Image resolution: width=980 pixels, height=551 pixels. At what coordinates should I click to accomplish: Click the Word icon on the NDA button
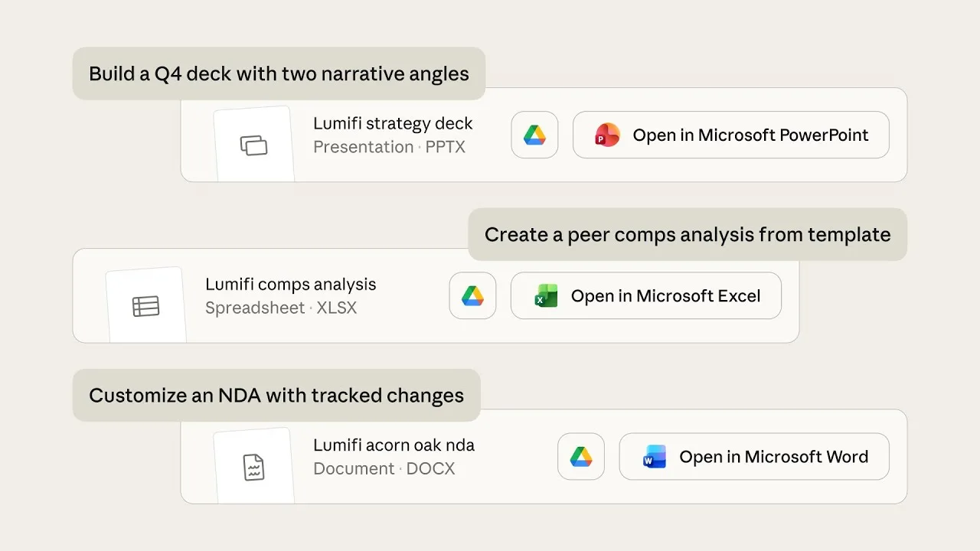pos(653,457)
